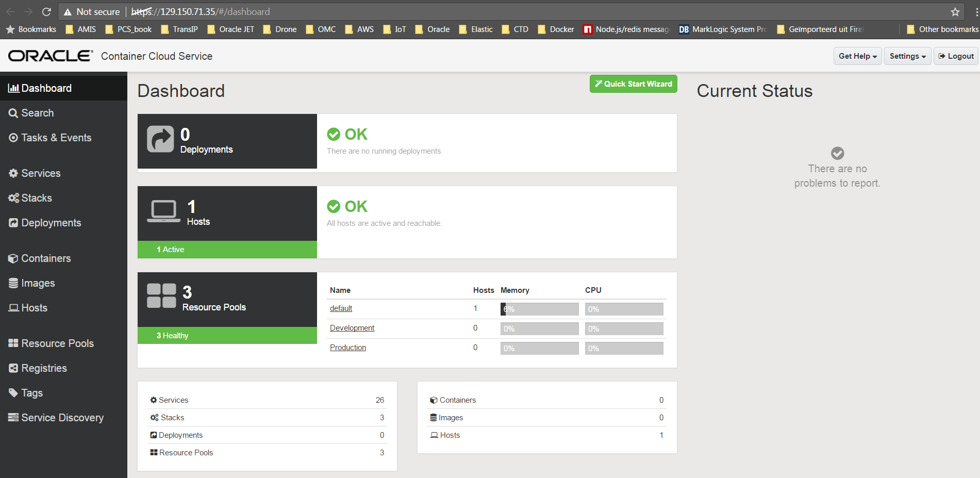Image resolution: width=980 pixels, height=478 pixels.
Task: Open the Development resource pool link
Action: click(352, 328)
